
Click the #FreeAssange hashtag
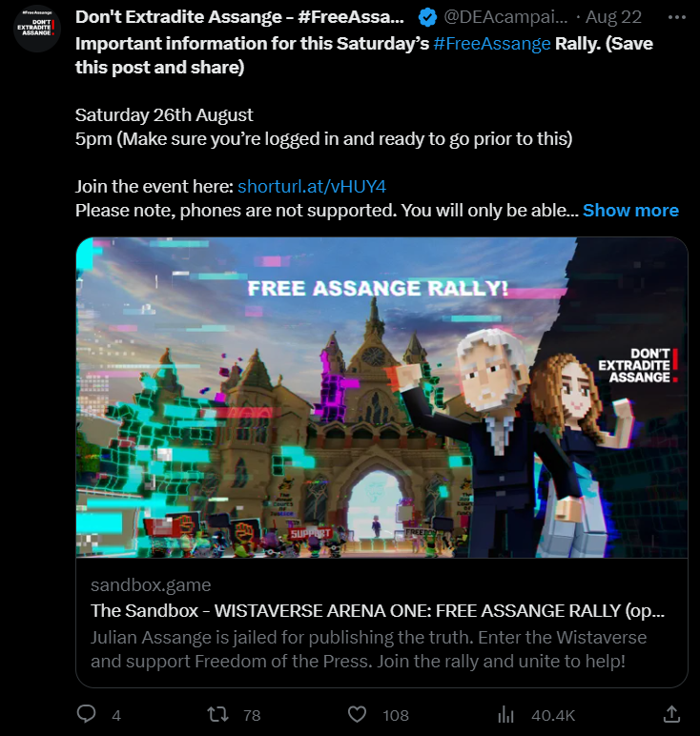492,44
